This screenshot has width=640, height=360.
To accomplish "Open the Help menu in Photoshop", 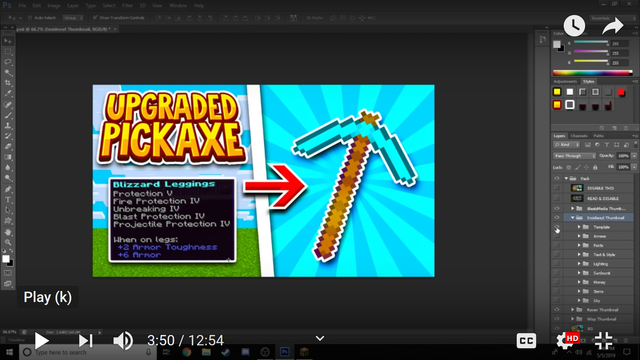I will tap(199, 6).
